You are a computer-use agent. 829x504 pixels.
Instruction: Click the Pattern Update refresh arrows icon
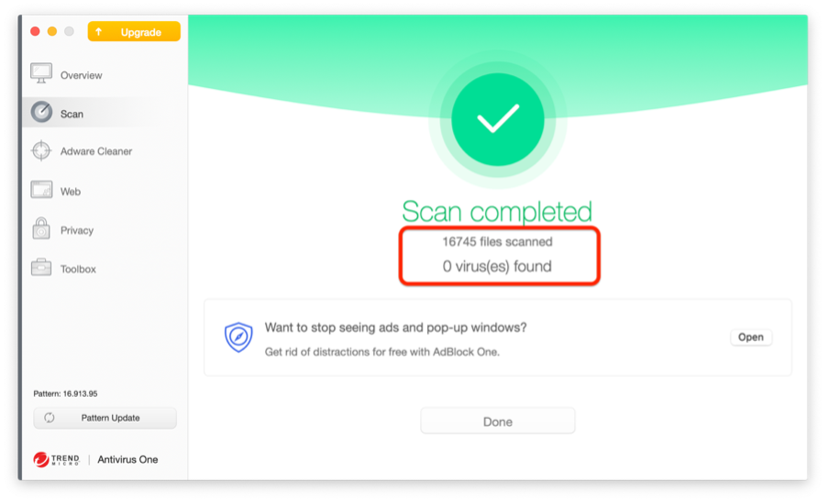50,418
